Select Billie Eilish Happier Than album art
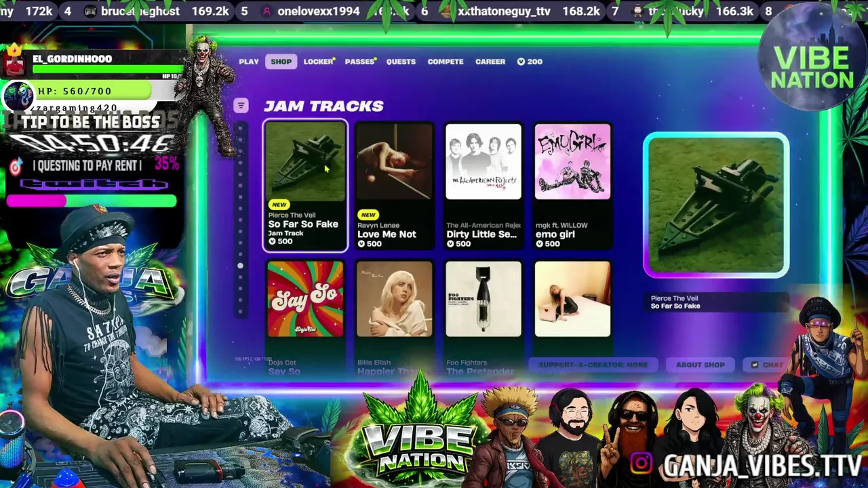This screenshot has height=488, width=868. pos(395,299)
